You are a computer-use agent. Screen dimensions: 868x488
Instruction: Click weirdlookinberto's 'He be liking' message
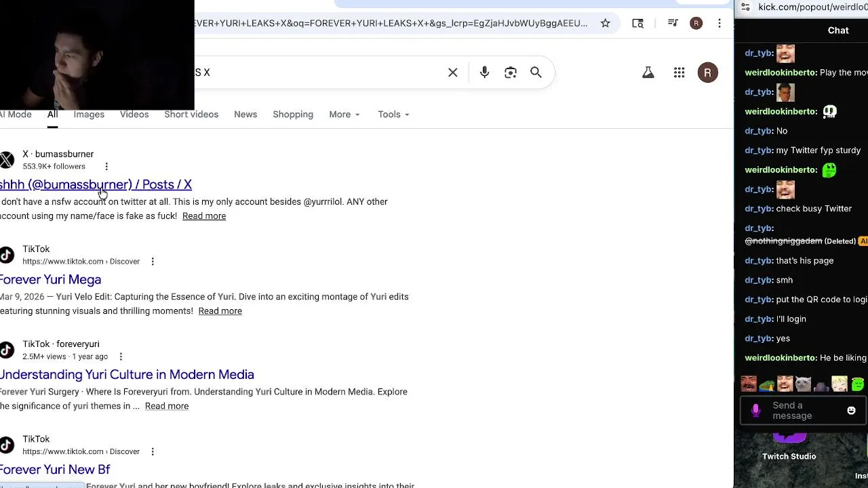(x=844, y=358)
